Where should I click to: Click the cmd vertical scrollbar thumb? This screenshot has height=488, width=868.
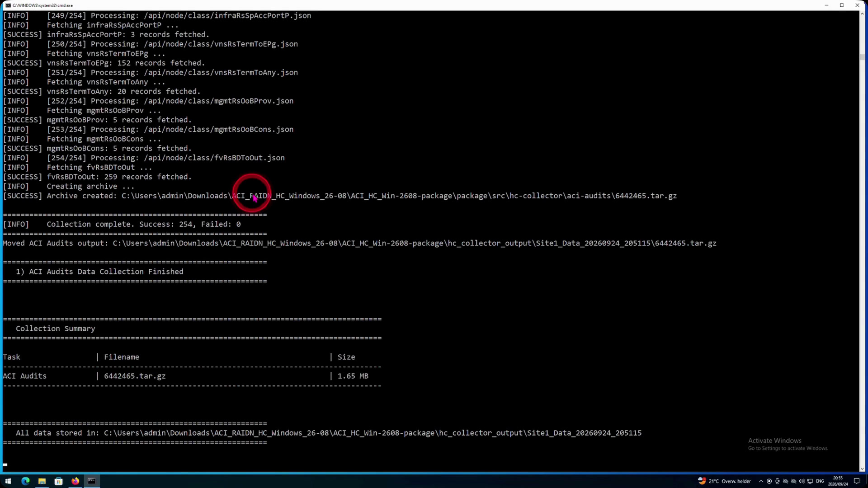pos(863,57)
